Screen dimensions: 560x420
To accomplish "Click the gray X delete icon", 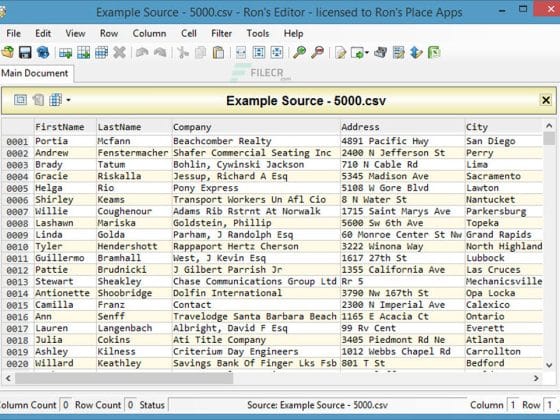I will pos(119,53).
